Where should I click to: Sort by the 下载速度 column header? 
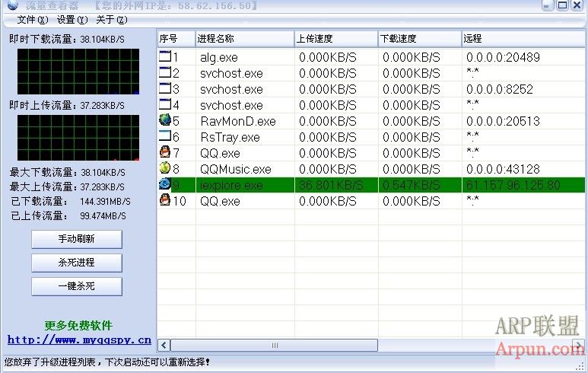[420, 39]
